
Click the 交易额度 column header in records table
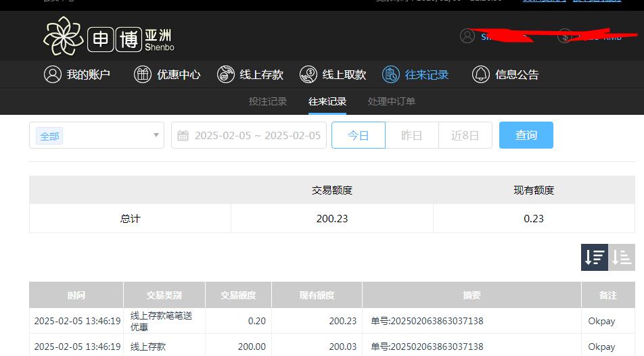point(238,295)
